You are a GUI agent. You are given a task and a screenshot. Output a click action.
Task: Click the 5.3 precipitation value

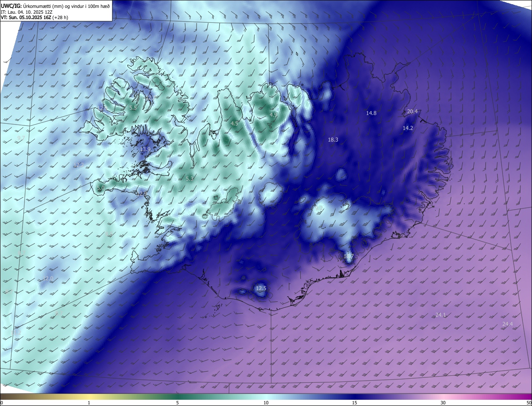(190, 179)
